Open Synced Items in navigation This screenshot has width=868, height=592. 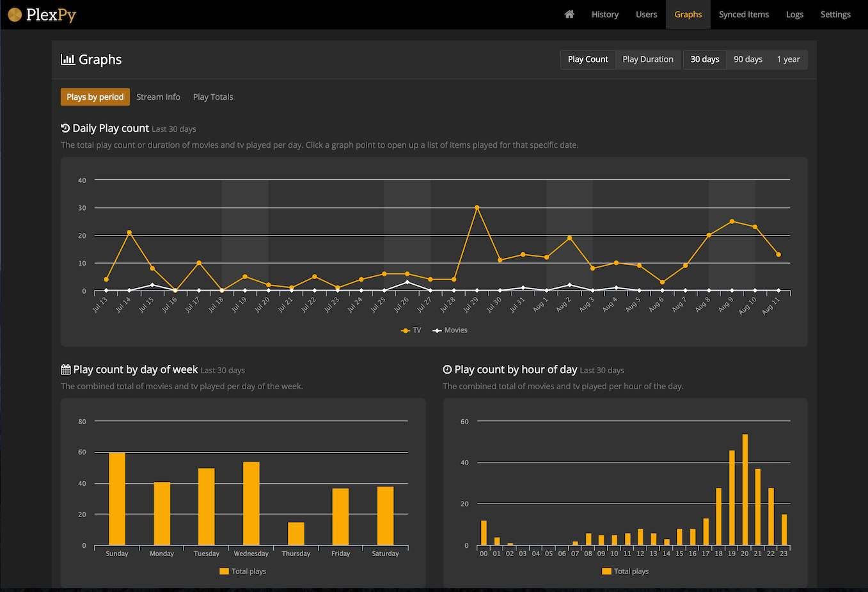click(743, 14)
